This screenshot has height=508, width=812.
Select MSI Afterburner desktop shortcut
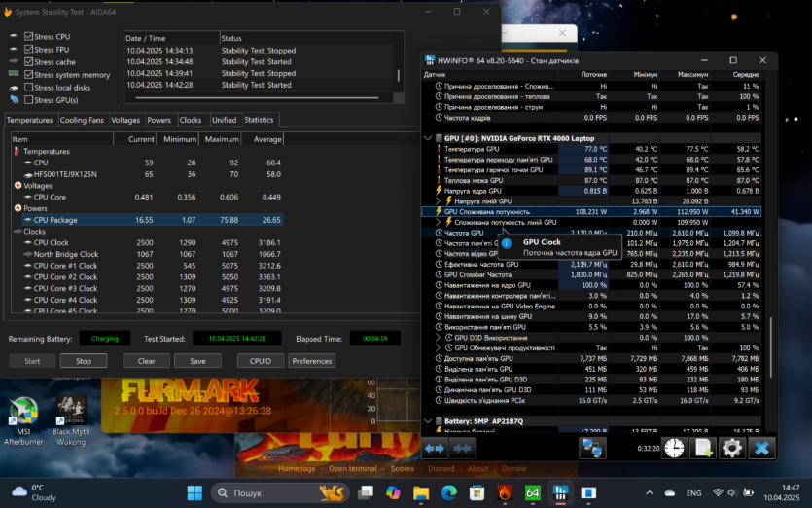[x=23, y=421]
